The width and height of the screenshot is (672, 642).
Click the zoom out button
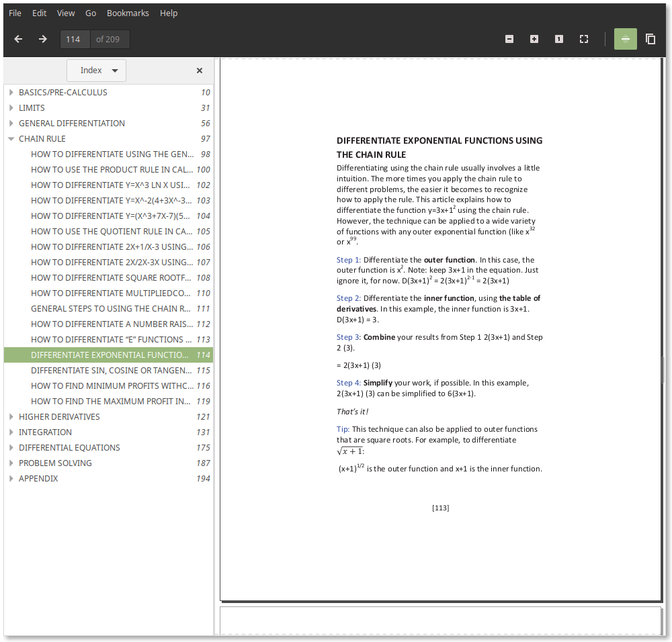pos(509,39)
